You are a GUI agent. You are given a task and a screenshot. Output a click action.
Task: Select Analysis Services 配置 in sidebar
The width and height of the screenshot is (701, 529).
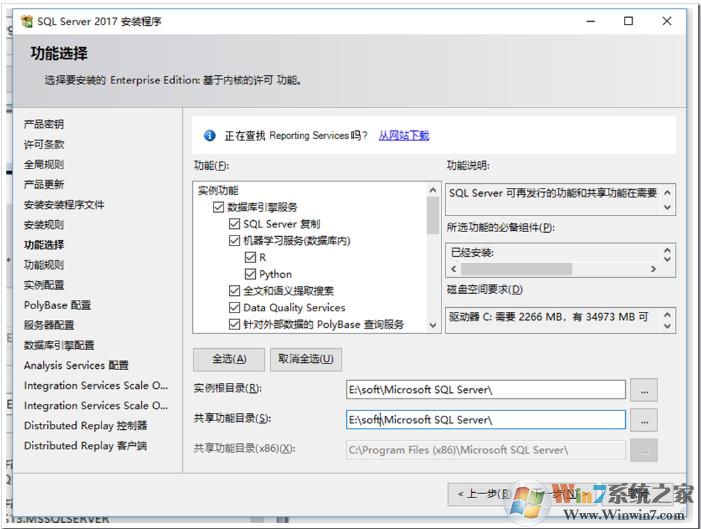click(76, 365)
